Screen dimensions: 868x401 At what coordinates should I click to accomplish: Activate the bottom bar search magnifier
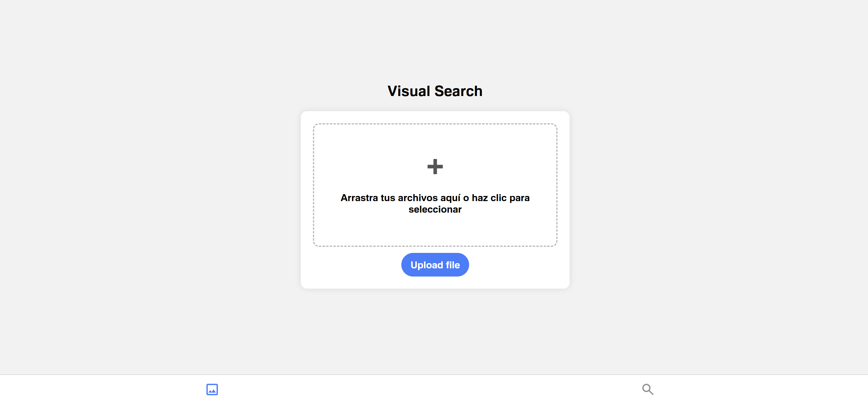point(647,389)
